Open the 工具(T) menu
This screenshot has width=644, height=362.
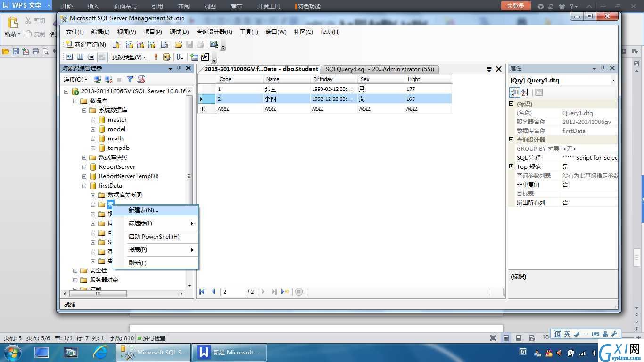[249, 32]
